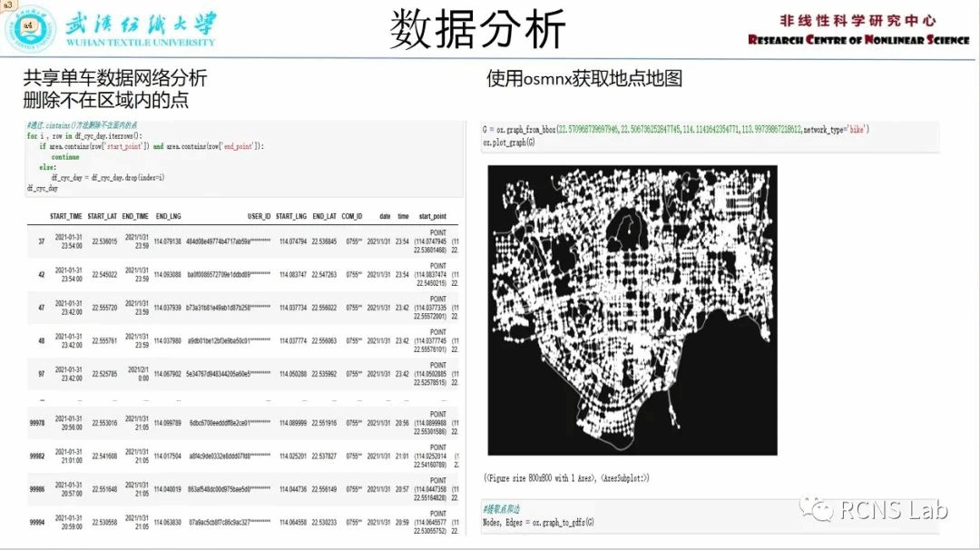Click the start_point column header
Viewport: 980px width, 550px height.
click(x=432, y=216)
